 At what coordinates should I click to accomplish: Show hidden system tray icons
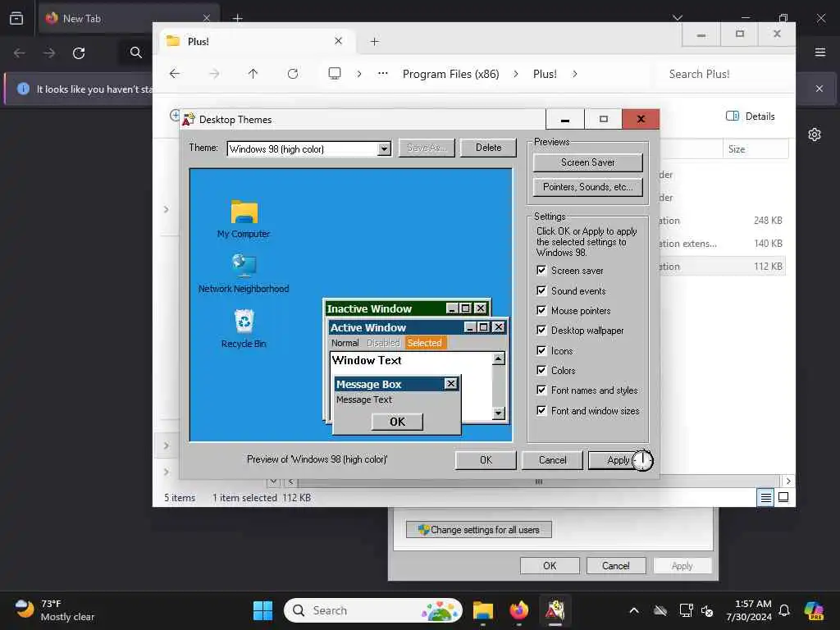634,610
